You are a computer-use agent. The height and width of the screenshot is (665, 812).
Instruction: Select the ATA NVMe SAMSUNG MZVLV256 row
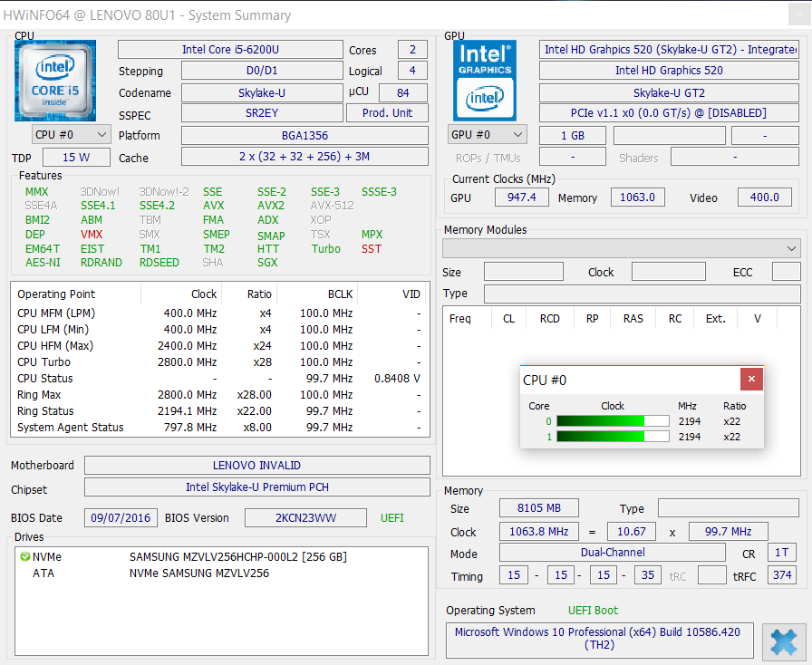tap(221, 573)
